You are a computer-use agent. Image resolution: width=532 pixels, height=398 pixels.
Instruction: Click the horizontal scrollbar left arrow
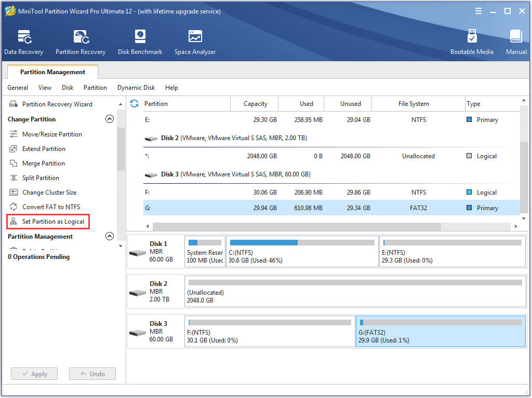pos(148,226)
